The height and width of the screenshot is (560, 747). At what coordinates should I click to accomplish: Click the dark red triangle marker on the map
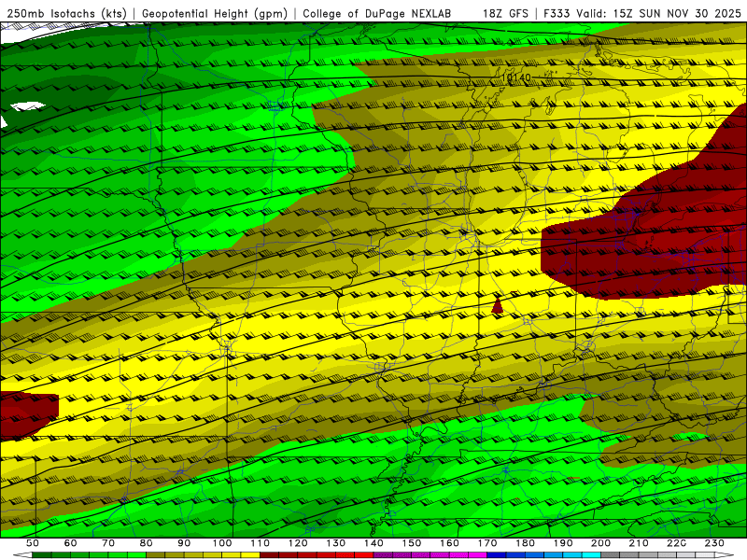click(497, 305)
